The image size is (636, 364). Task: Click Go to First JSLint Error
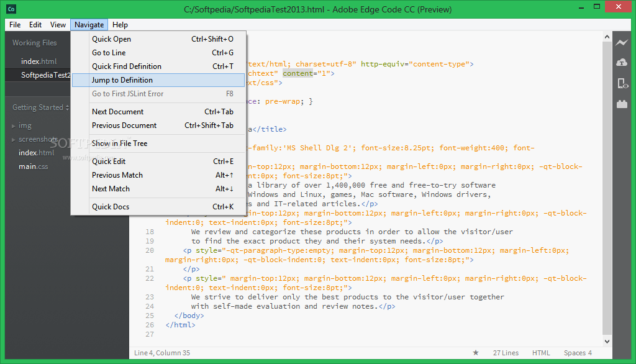pos(158,94)
